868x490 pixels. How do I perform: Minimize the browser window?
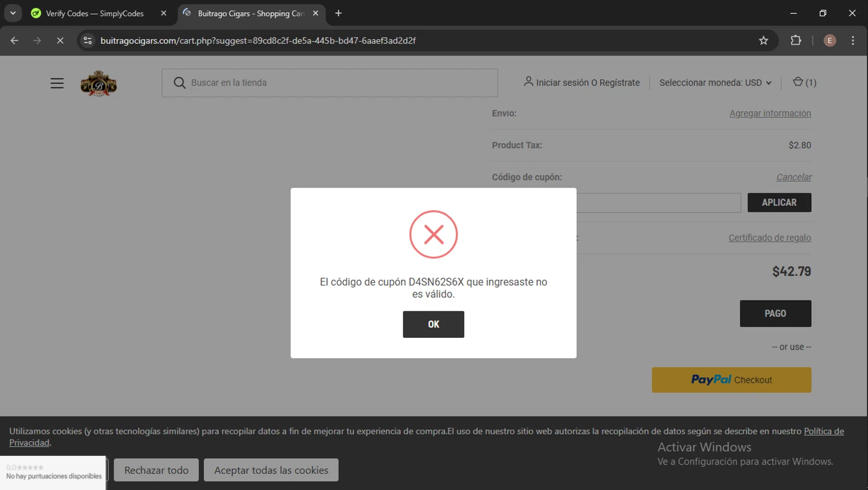[793, 13]
